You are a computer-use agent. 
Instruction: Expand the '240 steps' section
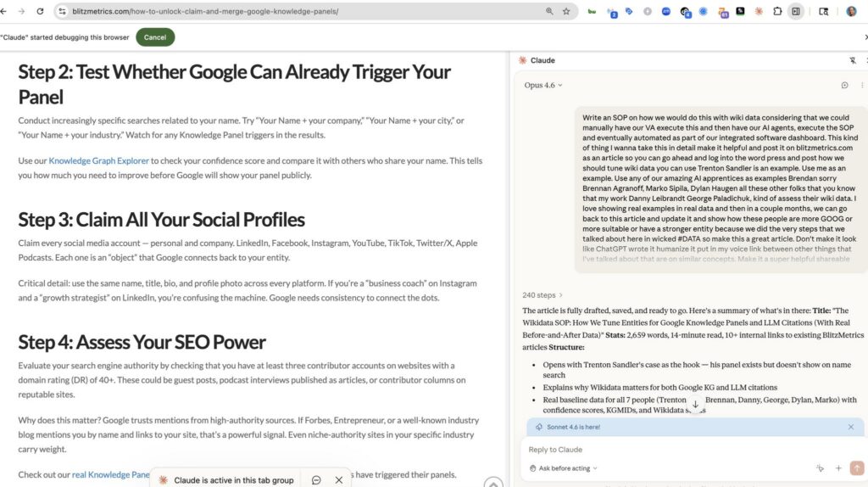point(542,295)
